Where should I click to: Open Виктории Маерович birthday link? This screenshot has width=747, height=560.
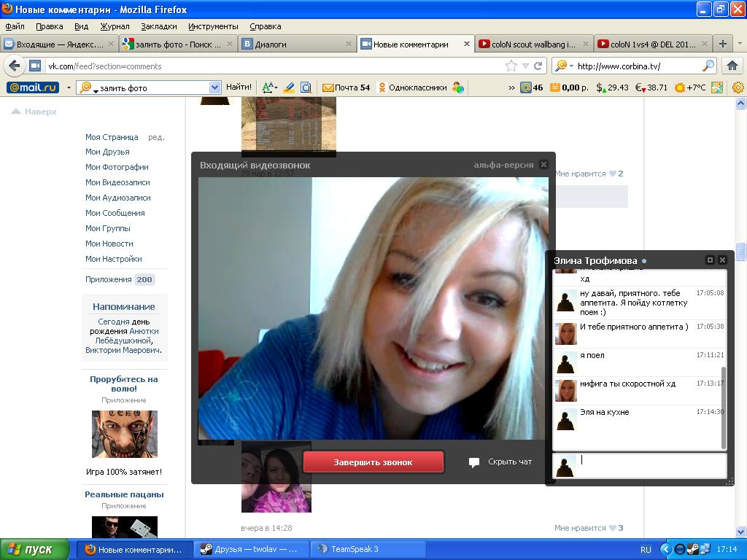pos(123,351)
